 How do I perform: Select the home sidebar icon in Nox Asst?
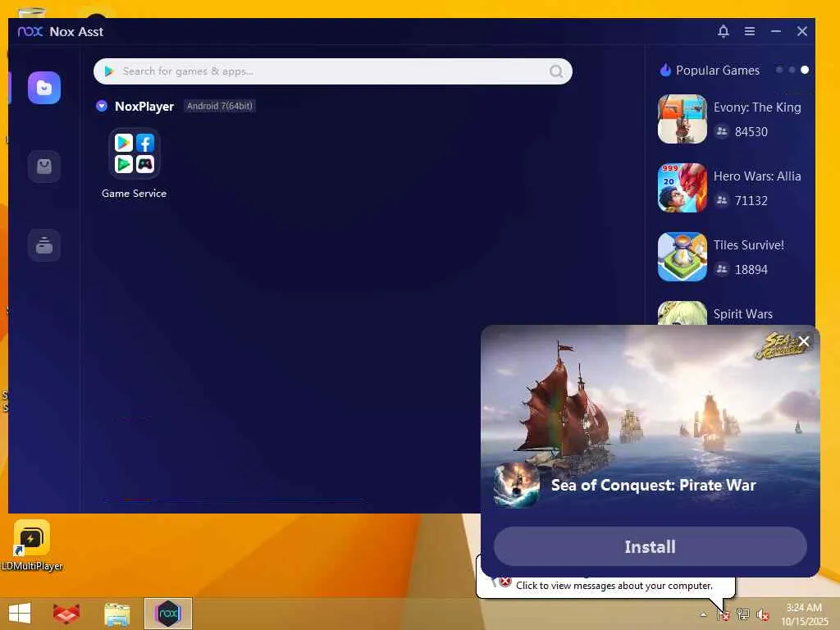(44, 88)
